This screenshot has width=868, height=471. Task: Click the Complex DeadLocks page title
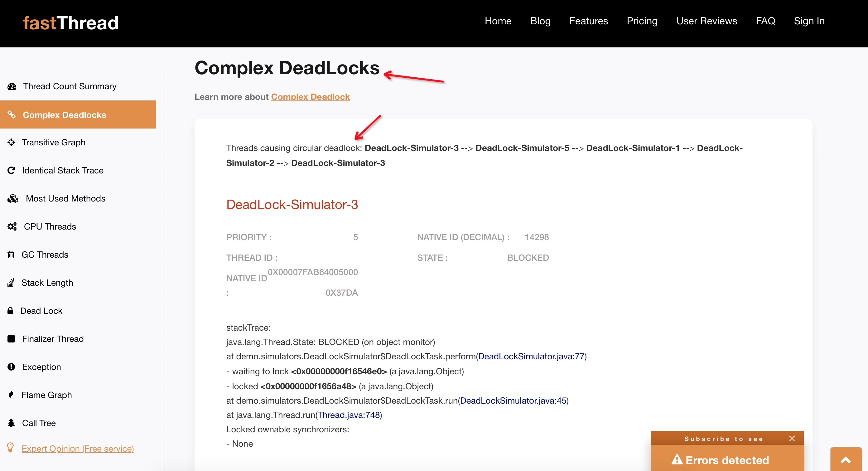[287, 68]
